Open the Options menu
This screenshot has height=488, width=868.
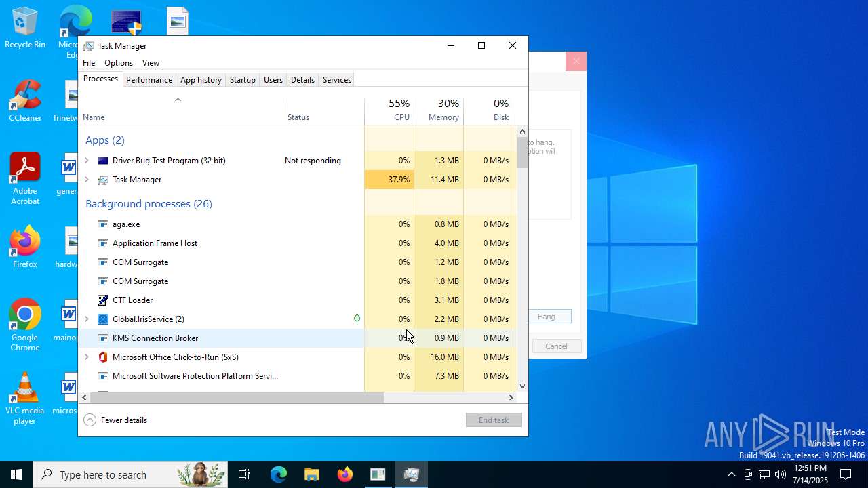119,63
